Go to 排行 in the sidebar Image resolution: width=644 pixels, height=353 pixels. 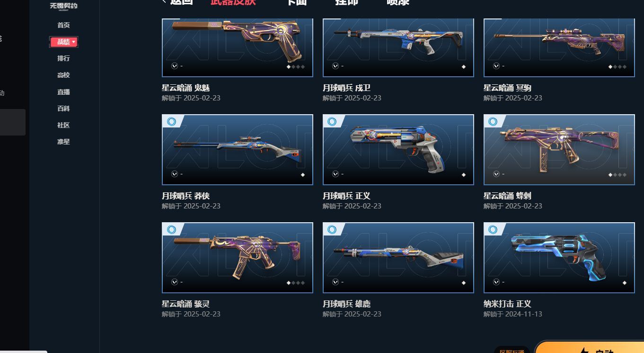(63, 58)
